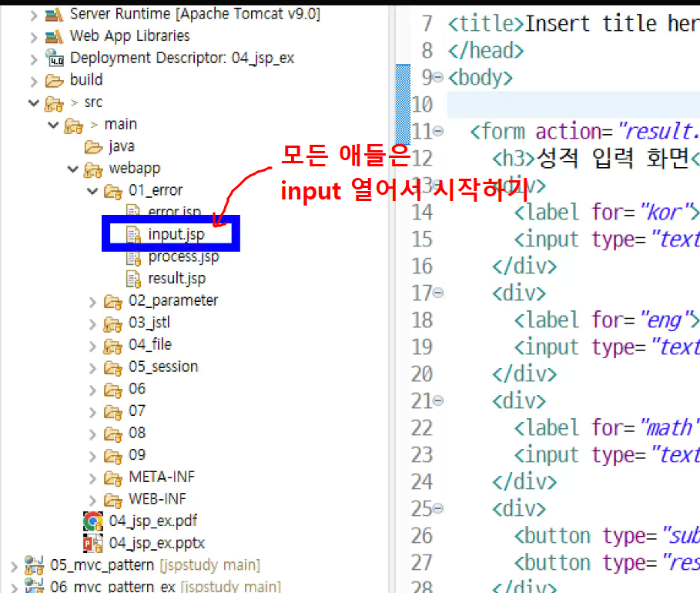Viewport: 700px width, 593px height.
Task: Expand the 03_jstl folder
Action: pyautogui.click(x=92, y=324)
